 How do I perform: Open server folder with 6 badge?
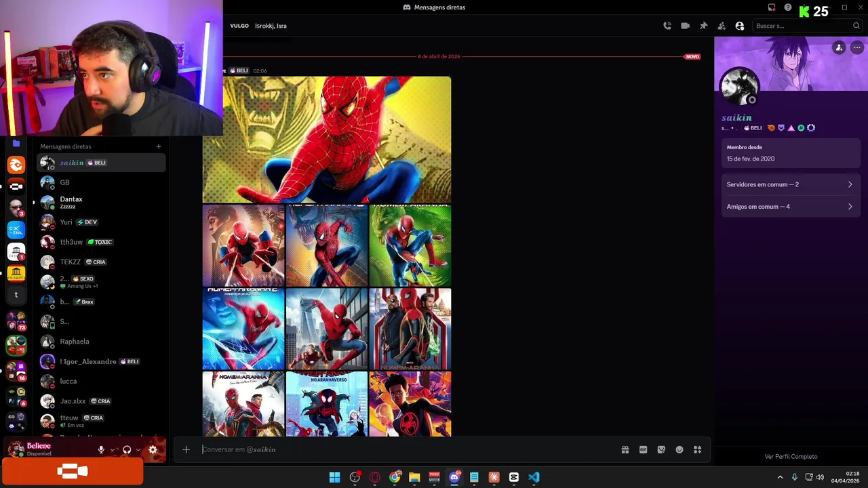(x=16, y=396)
